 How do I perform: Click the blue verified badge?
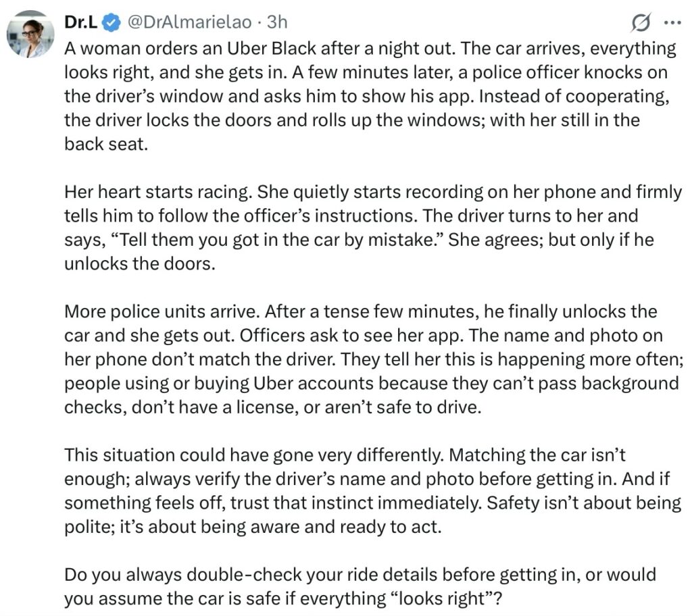(111, 22)
